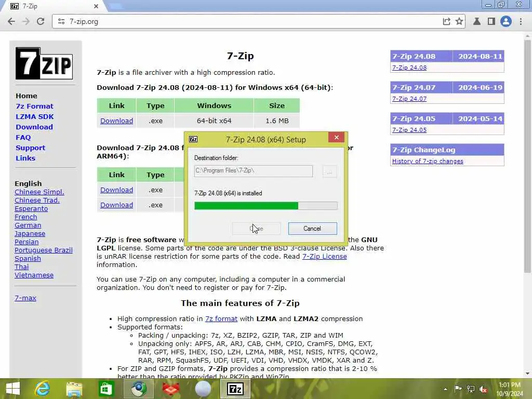Switch language to Vietnamese
Viewport: 532px width, 399px height.
(34, 275)
